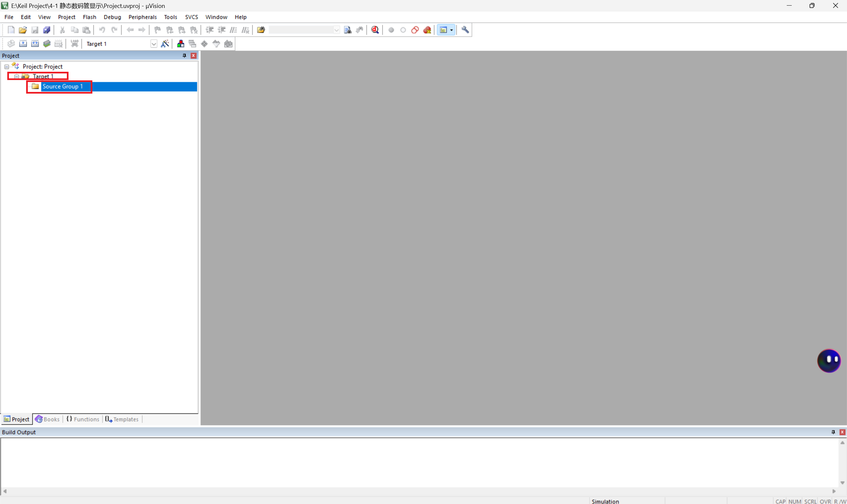Click the Rebuild all target files icon
The image size is (847, 504).
35,44
